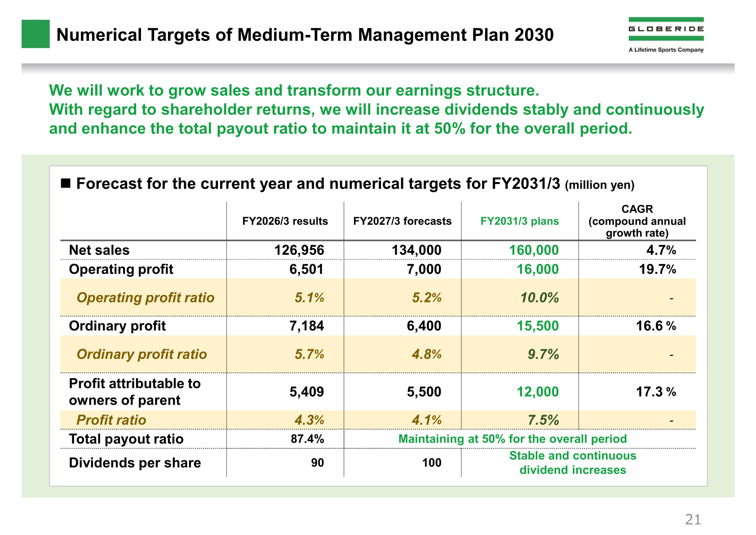
Task: Click the 'FY2031/3 plans' column header
Action: [520, 221]
